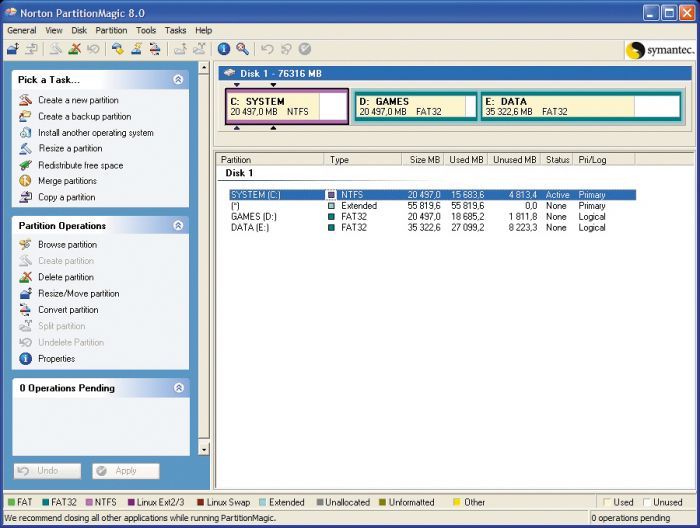This screenshot has height=528, width=700.
Task: Select the SYSTEM (C:) row in partition list
Action: point(432,195)
